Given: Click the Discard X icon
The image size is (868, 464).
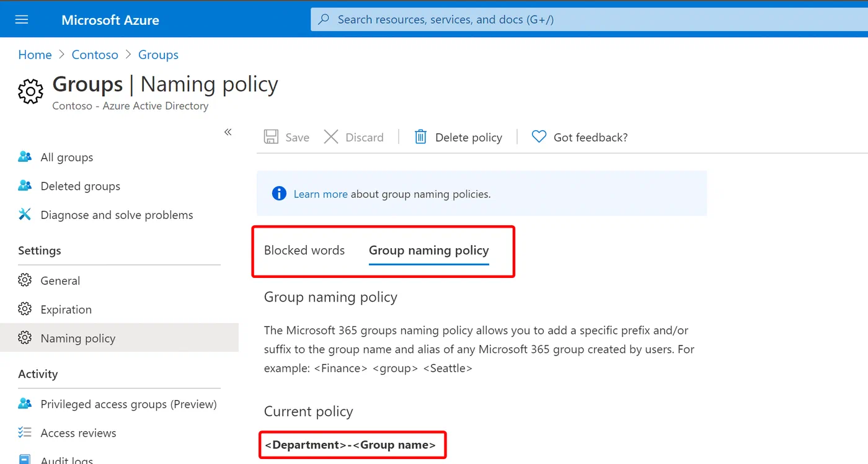Looking at the screenshot, I should (x=331, y=137).
